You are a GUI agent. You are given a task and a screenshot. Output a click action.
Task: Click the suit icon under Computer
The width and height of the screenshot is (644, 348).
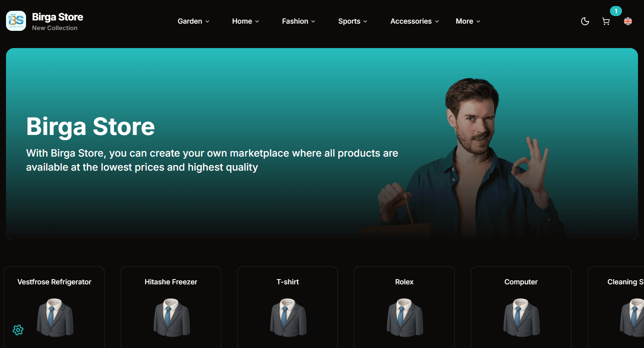pyautogui.click(x=521, y=317)
